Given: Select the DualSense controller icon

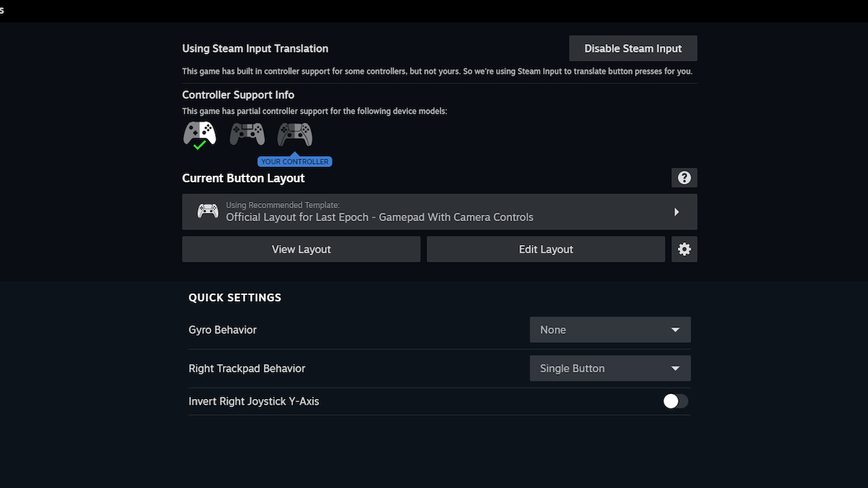Looking at the screenshot, I should (294, 134).
